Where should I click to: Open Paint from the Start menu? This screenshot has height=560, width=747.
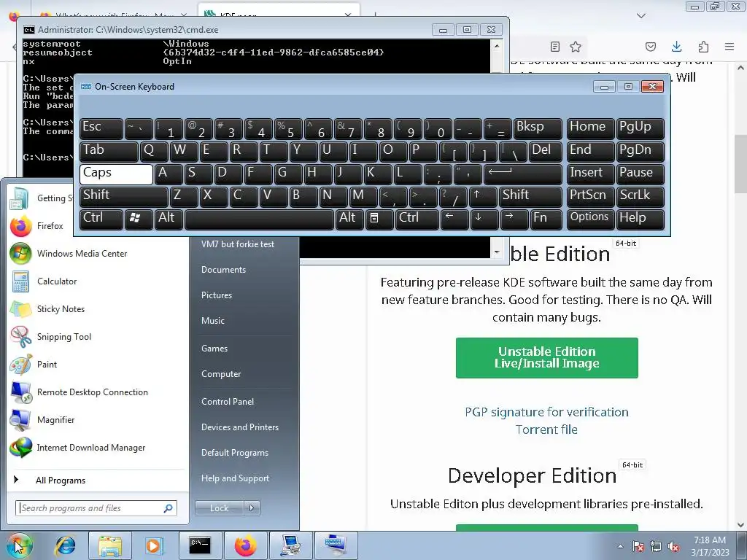pos(47,365)
